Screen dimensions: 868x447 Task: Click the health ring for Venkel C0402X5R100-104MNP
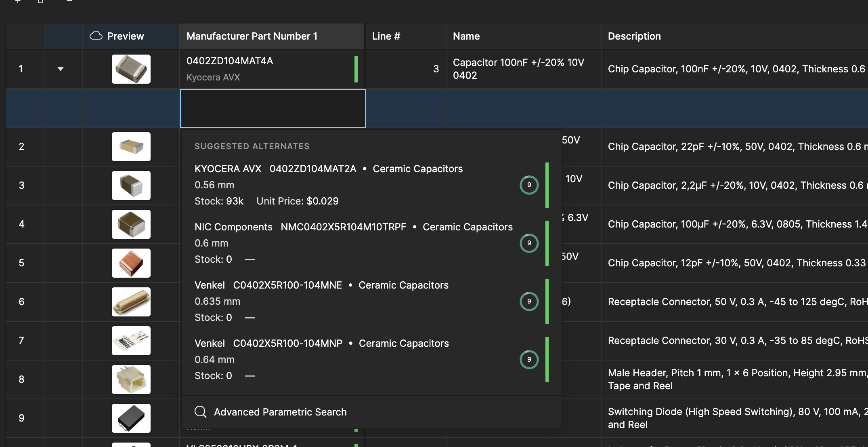coord(529,359)
